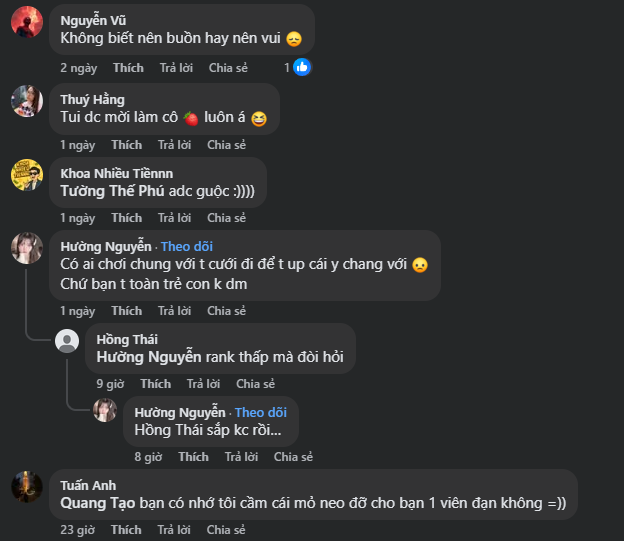Reply to Thuý Hằng's comment
The width and height of the screenshot is (624, 541).
click(175, 145)
